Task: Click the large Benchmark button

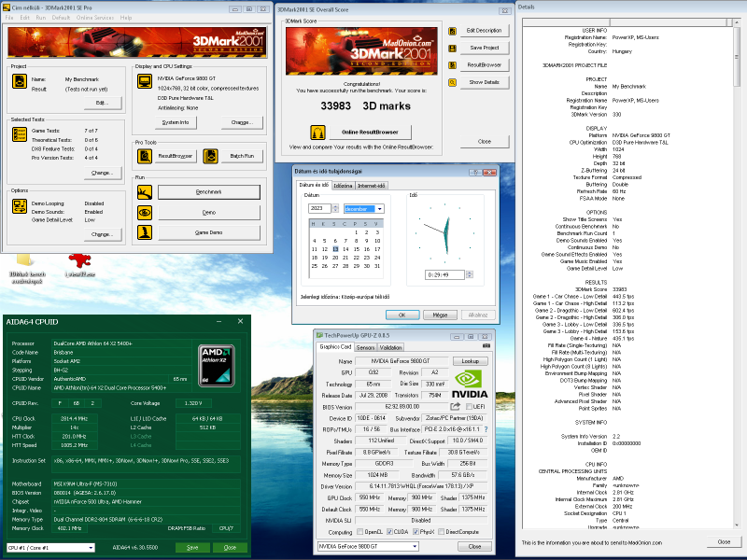Action: [209, 192]
